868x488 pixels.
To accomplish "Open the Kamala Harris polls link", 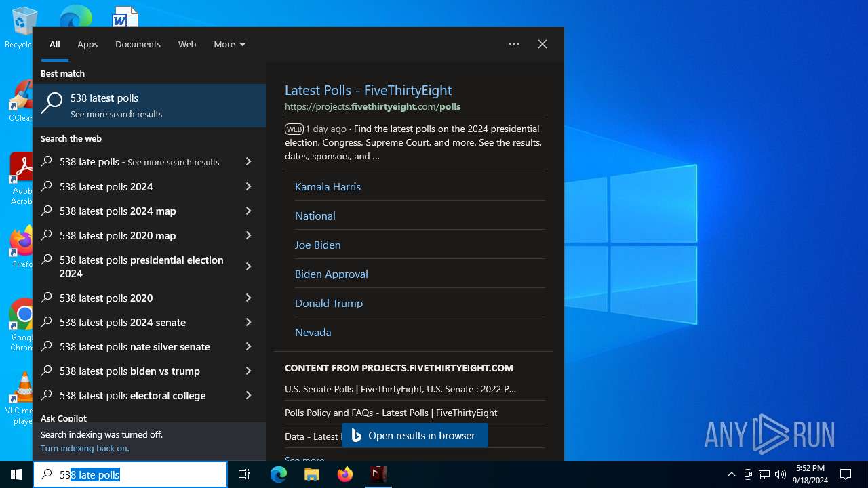I will [x=328, y=186].
